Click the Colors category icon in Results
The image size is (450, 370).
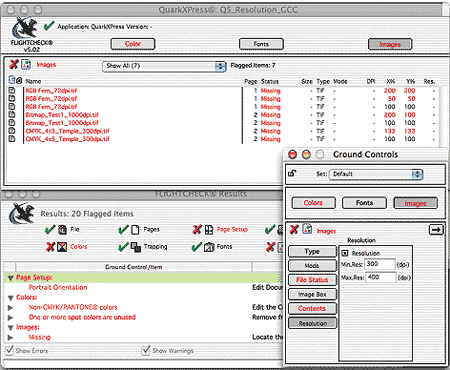pos(62,247)
